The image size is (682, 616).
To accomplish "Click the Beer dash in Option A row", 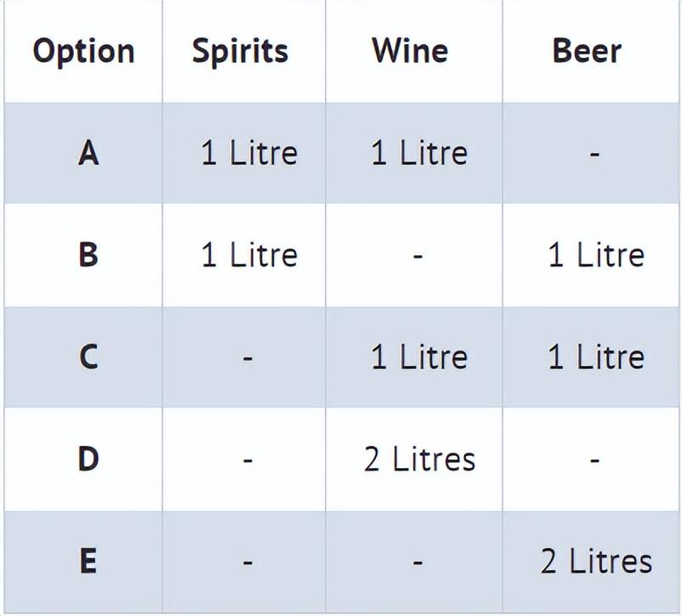I will point(595,154).
